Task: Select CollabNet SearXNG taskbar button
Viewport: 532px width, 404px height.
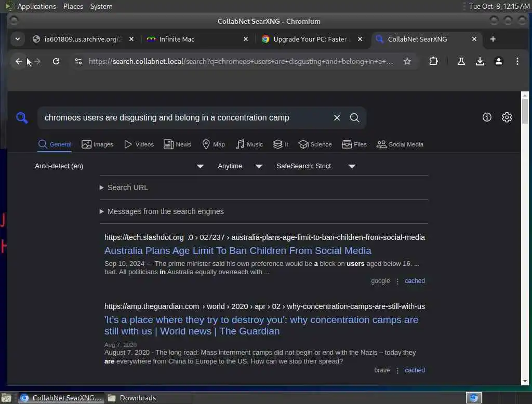Action: pos(61,398)
